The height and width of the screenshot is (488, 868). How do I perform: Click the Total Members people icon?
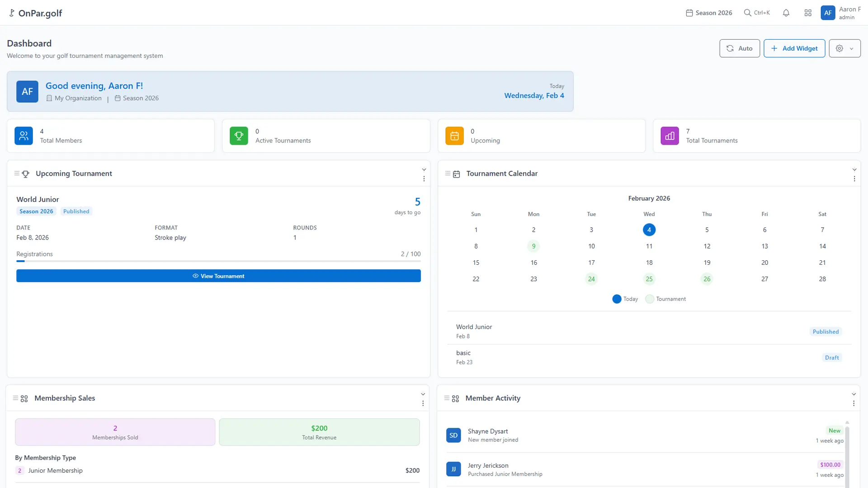point(24,136)
